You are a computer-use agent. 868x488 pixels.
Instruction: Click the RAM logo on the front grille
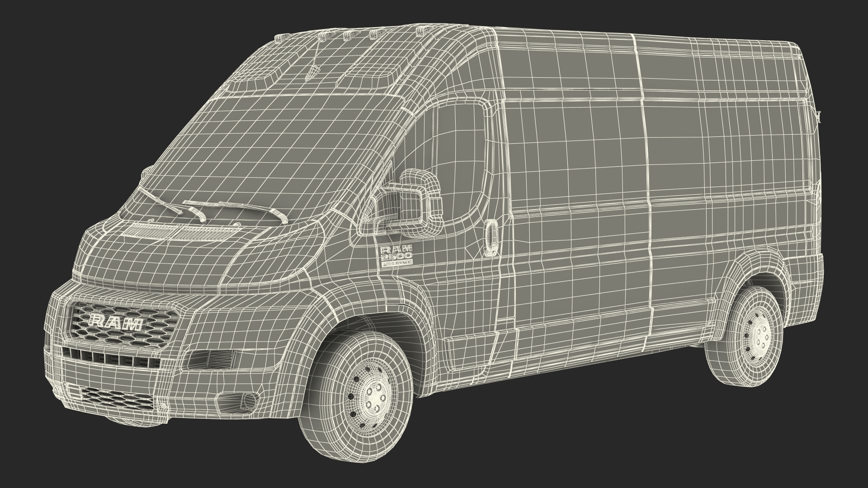coord(116,323)
